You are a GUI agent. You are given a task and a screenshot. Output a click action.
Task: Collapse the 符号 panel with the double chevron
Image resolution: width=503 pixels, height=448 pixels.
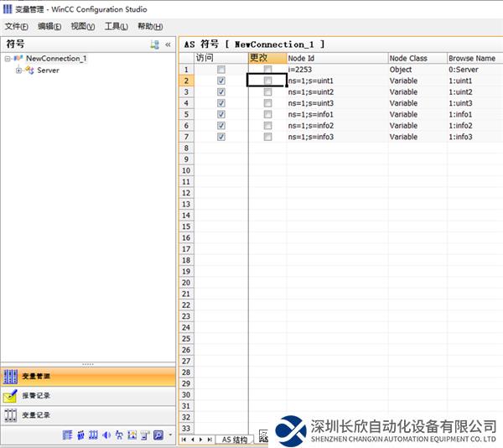pos(168,44)
